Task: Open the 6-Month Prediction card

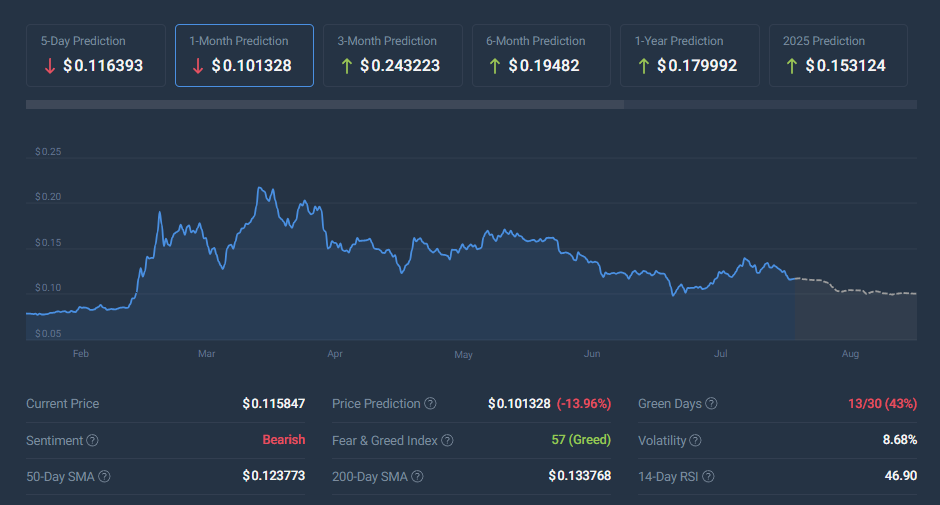Action: tap(541, 55)
